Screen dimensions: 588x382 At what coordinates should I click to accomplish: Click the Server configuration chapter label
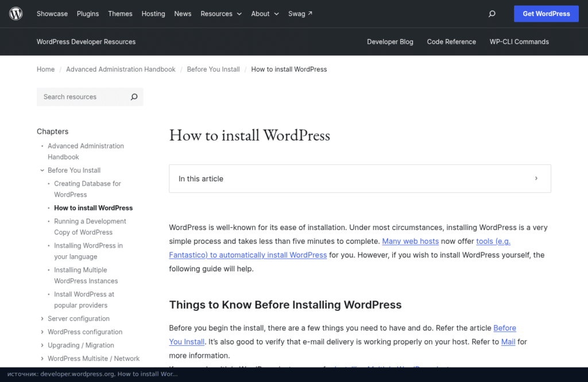(78, 319)
